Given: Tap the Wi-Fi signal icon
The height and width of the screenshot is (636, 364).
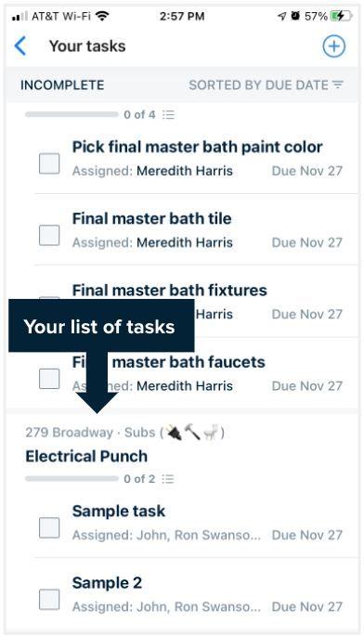Looking at the screenshot, I should pyautogui.click(x=103, y=16).
